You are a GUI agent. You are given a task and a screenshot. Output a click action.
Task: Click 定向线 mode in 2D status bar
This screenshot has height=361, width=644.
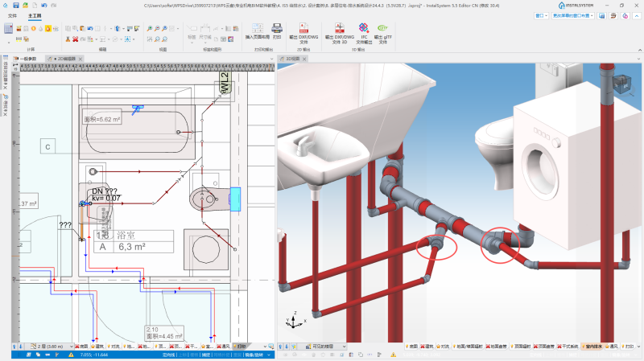click(168, 355)
